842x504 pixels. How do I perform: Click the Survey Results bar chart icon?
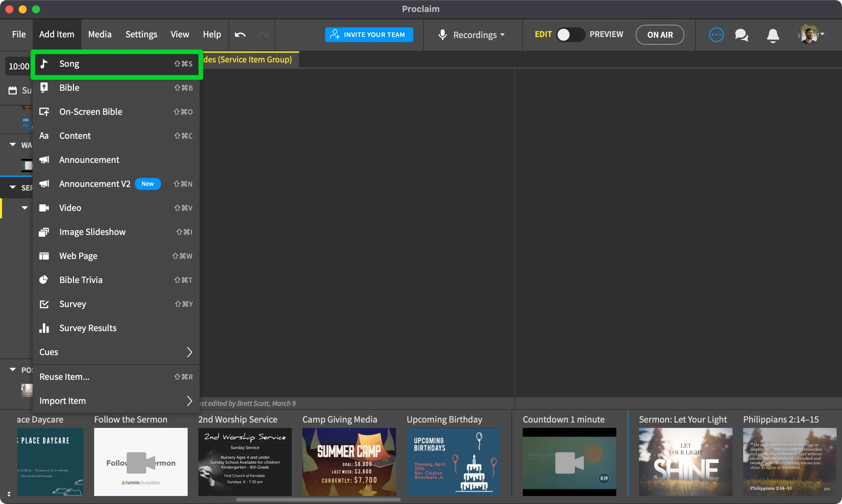pyautogui.click(x=44, y=328)
